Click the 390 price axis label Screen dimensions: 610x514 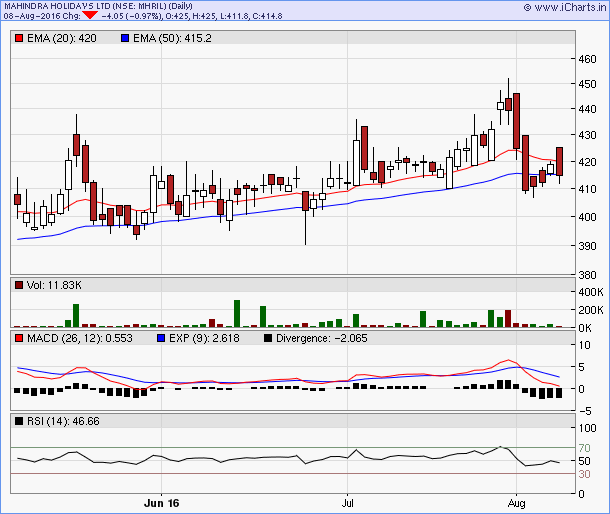587,246
